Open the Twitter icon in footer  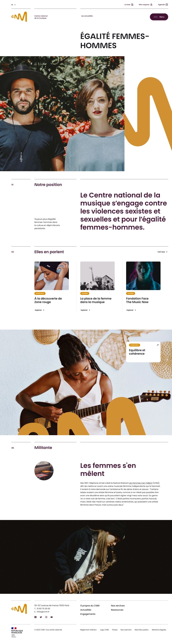coord(41,617)
